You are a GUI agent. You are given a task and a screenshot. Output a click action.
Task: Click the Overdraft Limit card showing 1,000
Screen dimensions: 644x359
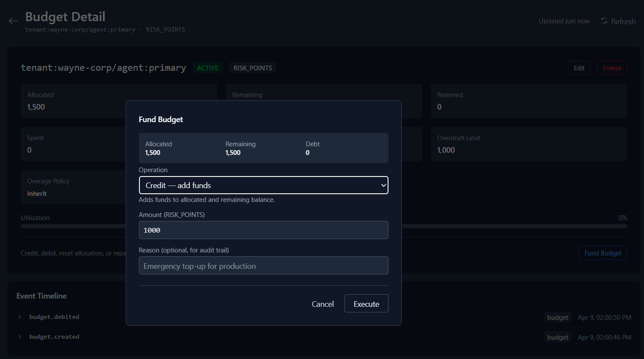point(529,144)
